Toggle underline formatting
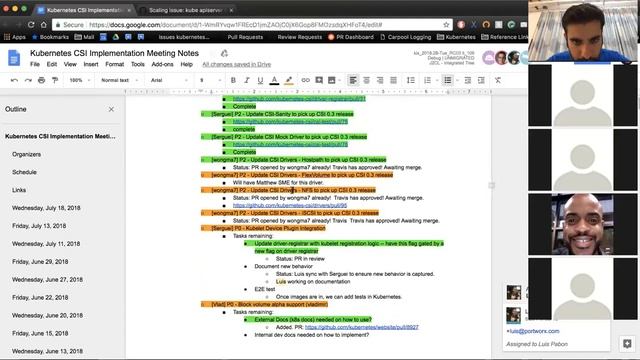The image size is (640, 360). [260, 80]
